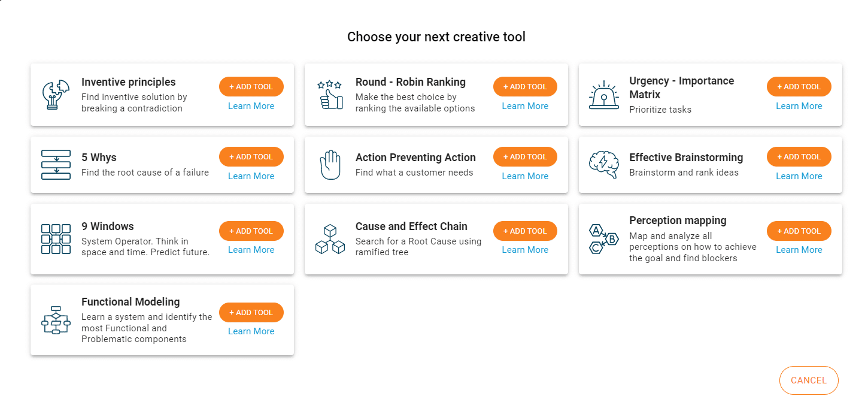Add the Functional Modeling tool
This screenshot has width=868, height=399.
tap(251, 313)
